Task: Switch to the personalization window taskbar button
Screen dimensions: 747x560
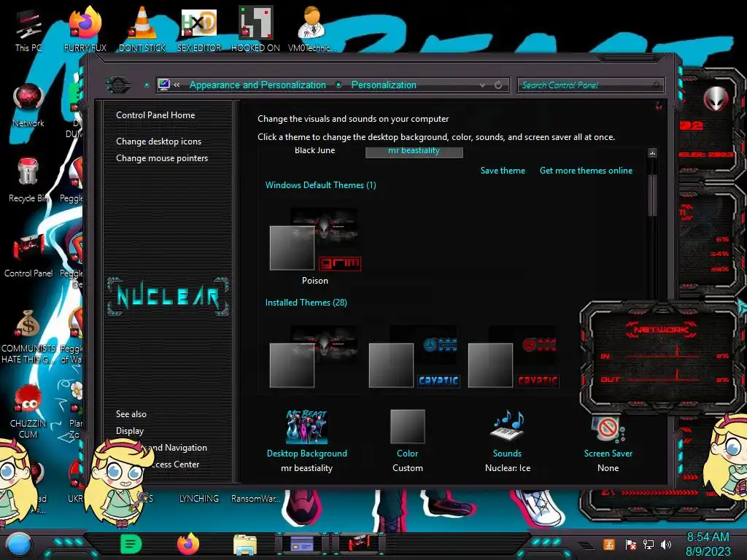Action: pyautogui.click(x=302, y=544)
